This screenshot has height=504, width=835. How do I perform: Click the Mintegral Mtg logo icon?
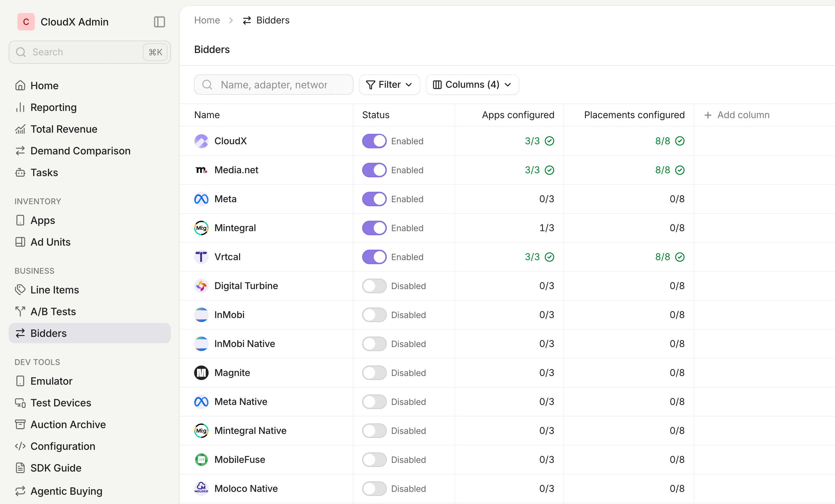pyautogui.click(x=201, y=228)
